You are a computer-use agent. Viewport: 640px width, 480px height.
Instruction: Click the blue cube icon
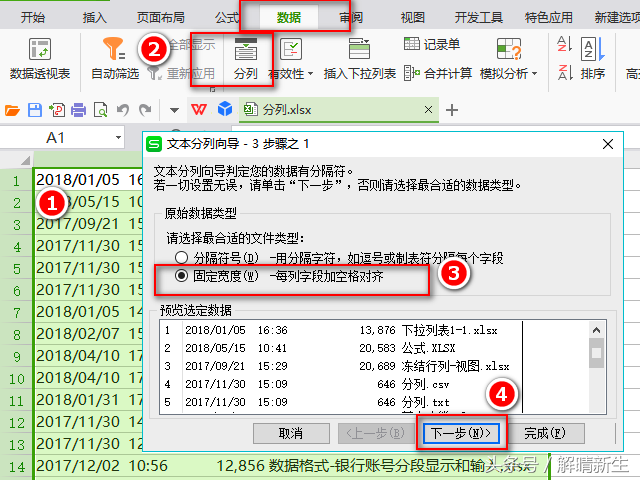224,109
